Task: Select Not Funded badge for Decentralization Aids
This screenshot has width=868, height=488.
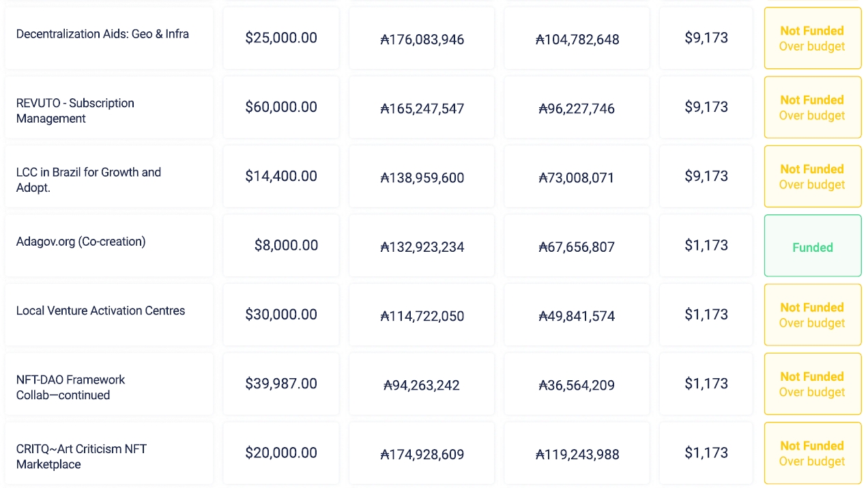Action: (x=812, y=38)
